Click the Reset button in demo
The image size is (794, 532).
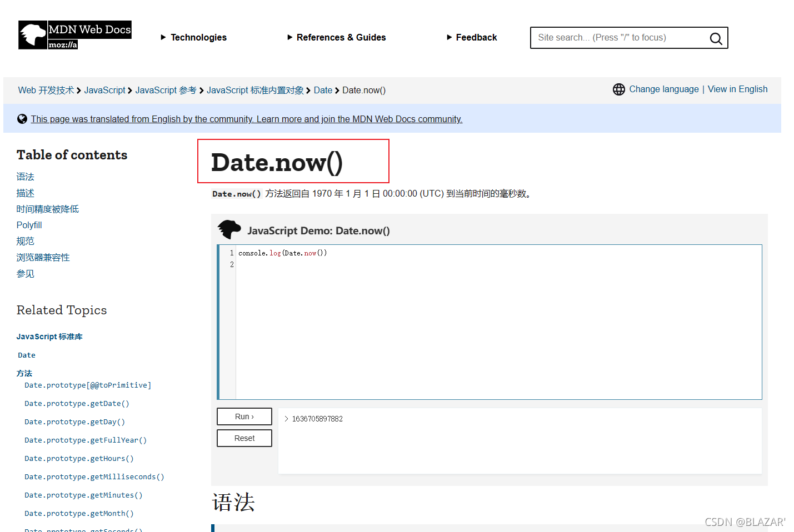244,438
